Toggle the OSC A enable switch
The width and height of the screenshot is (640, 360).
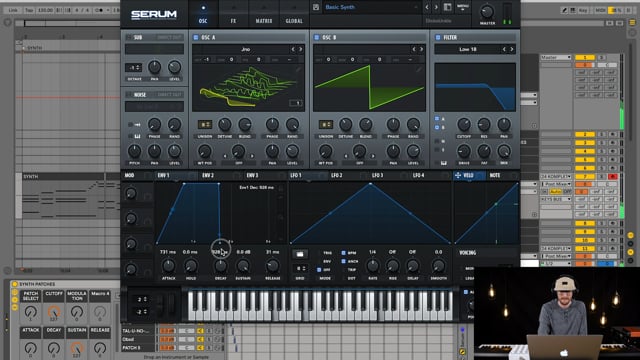[x=196, y=37]
